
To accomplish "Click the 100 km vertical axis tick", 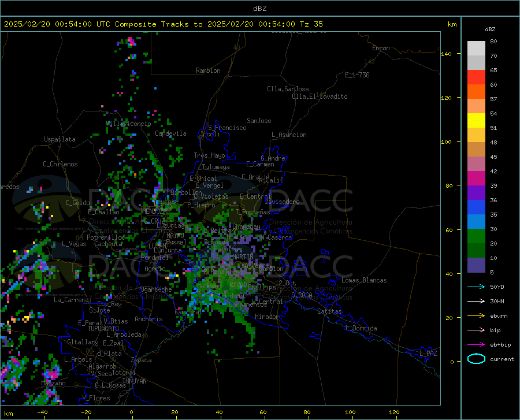I will click(447, 142).
